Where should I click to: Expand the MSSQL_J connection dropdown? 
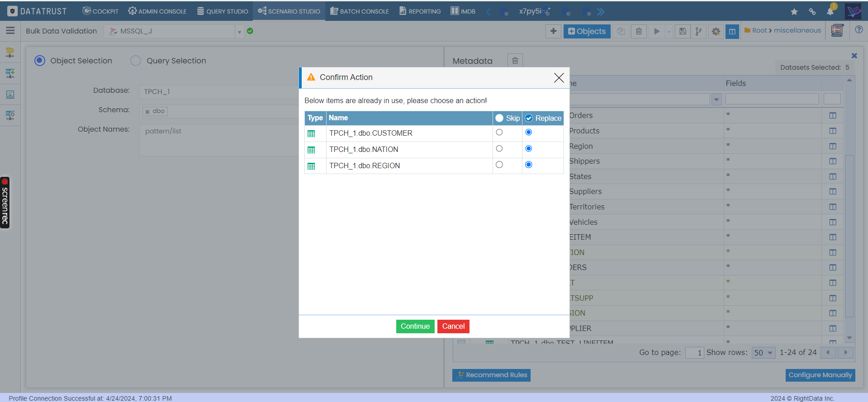point(239,32)
